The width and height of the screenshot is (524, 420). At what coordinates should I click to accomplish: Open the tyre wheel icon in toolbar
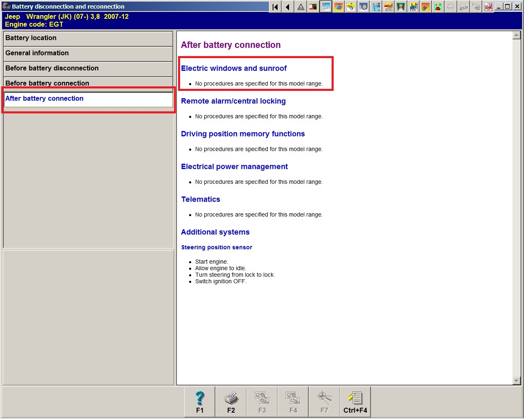(x=364, y=7)
